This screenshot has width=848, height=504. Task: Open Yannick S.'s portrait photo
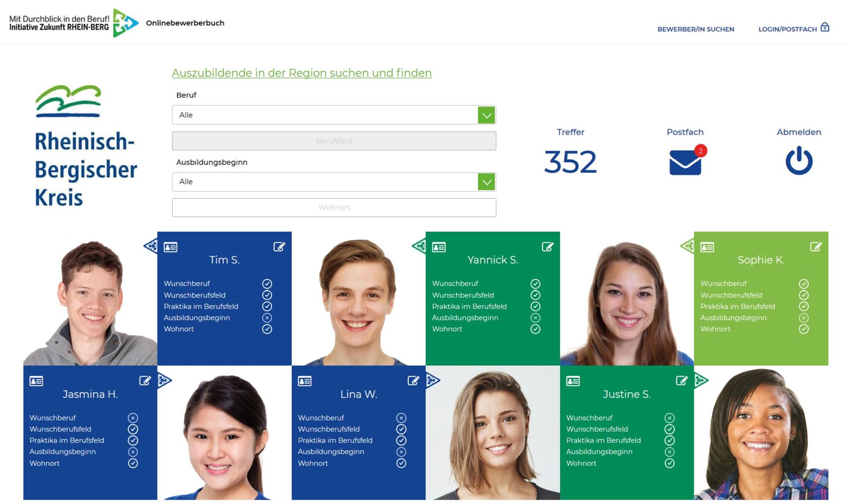click(x=359, y=299)
